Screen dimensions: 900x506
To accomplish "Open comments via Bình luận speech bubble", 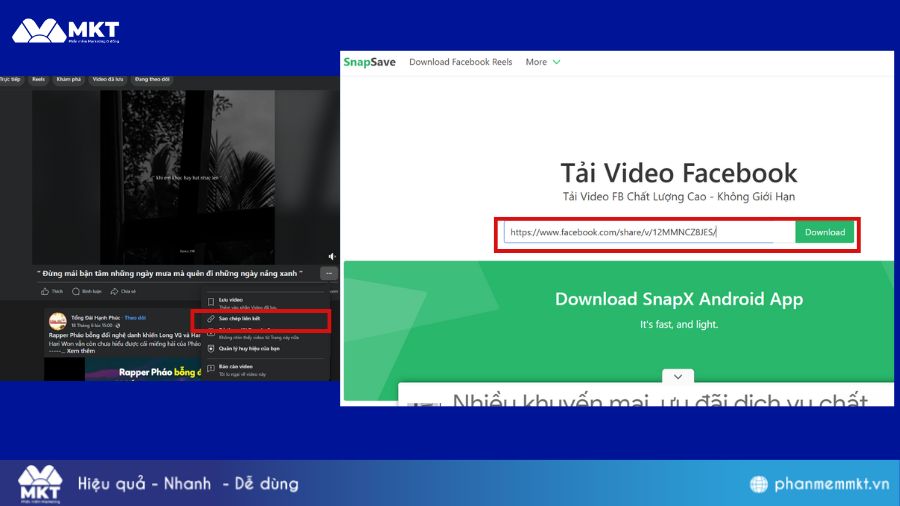I will click(x=76, y=291).
